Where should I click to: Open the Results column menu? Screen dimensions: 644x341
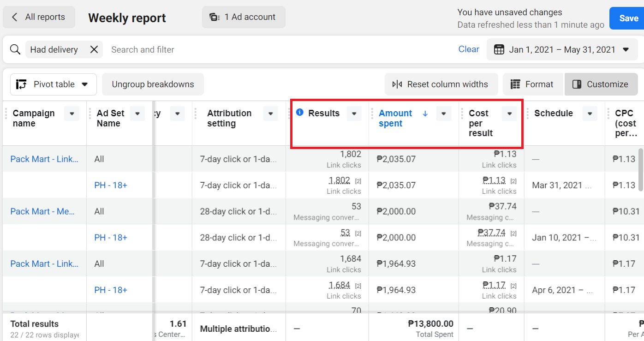pyautogui.click(x=354, y=114)
